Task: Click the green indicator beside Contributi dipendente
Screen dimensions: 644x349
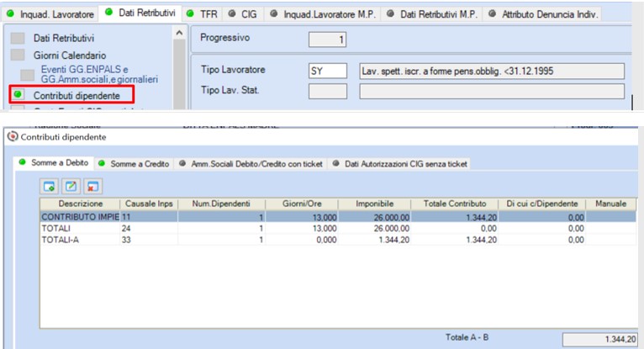Action: [18, 95]
